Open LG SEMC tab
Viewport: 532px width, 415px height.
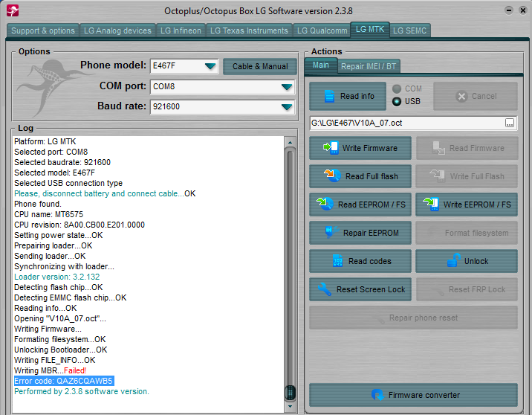pyautogui.click(x=409, y=30)
